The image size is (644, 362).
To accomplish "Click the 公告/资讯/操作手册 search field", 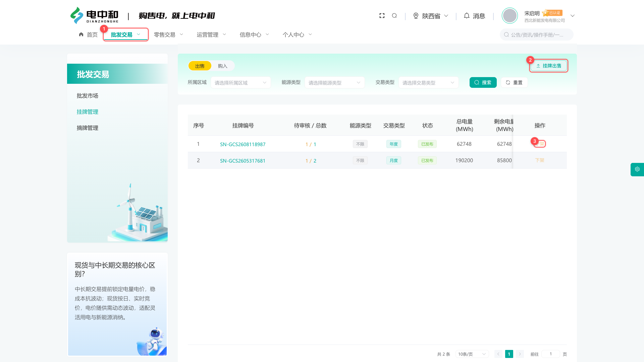I will point(536,35).
